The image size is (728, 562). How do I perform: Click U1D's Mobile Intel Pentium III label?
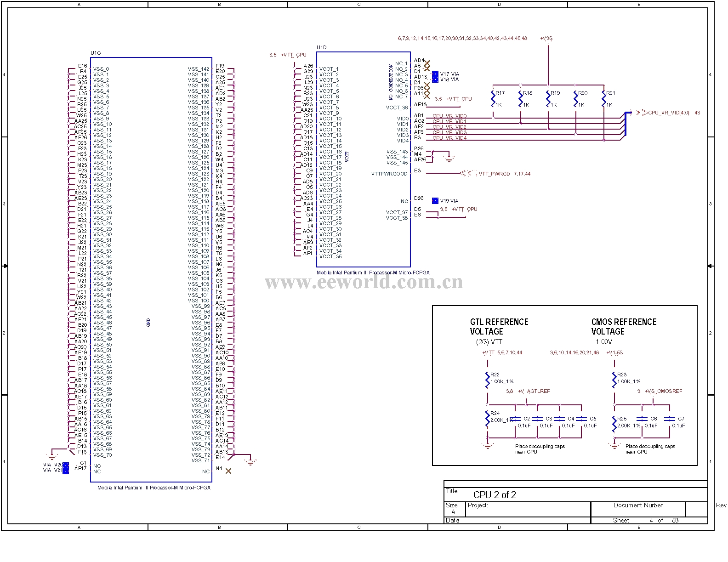coord(373,272)
